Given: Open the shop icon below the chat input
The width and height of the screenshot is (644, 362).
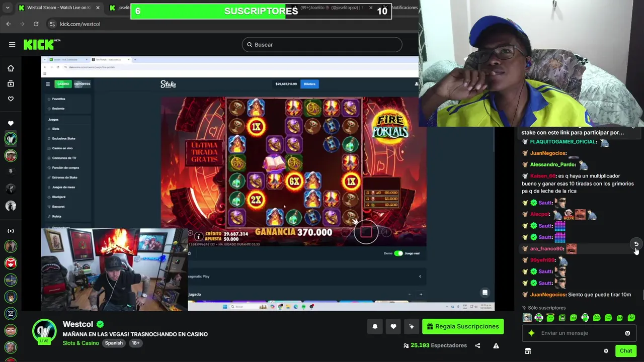Looking at the screenshot, I should [x=528, y=351].
